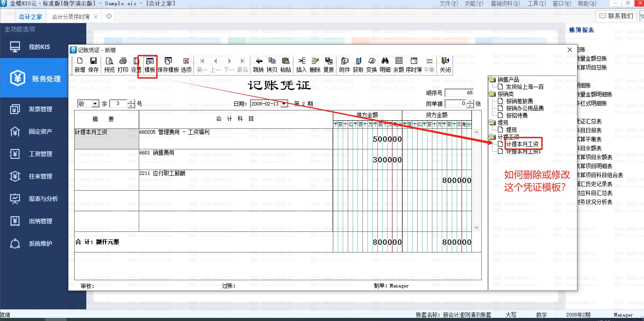Click the 拷贝 (Copy) icon
644x321 pixels.
click(272, 65)
